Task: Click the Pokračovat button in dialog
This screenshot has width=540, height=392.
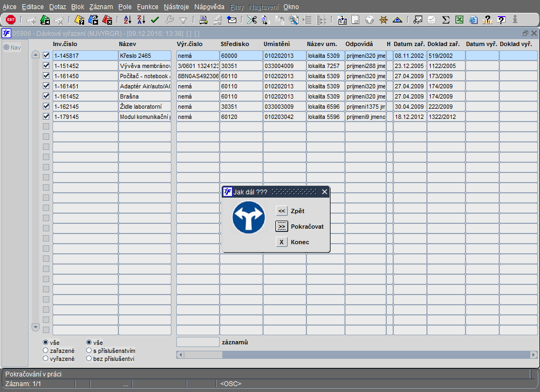Action: pyautogui.click(x=282, y=227)
